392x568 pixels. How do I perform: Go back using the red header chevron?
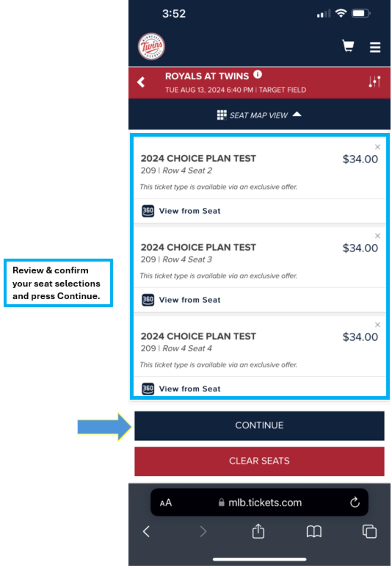(x=141, y=82)
